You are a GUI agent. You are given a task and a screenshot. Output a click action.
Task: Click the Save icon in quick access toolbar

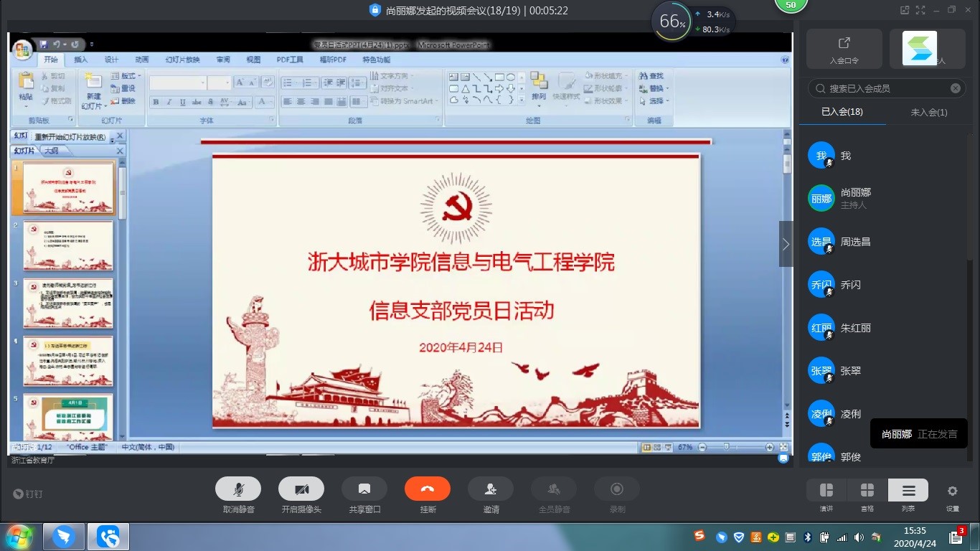click(x=43, y=44)
